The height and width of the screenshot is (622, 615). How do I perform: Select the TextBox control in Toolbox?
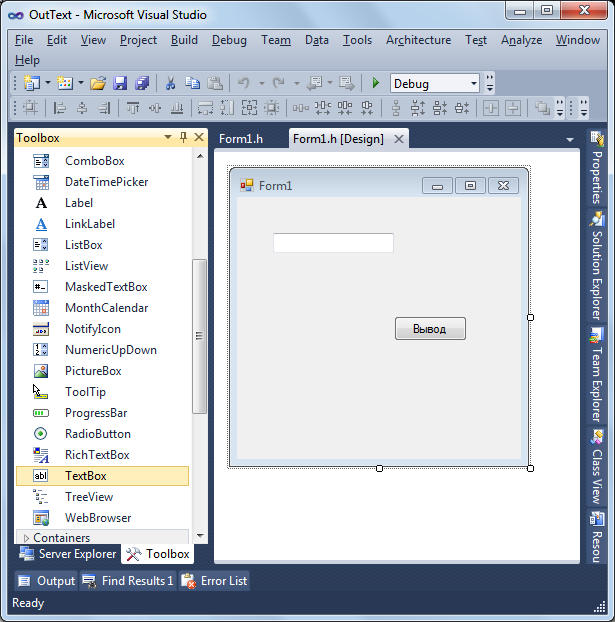click(x=102, y=476)
